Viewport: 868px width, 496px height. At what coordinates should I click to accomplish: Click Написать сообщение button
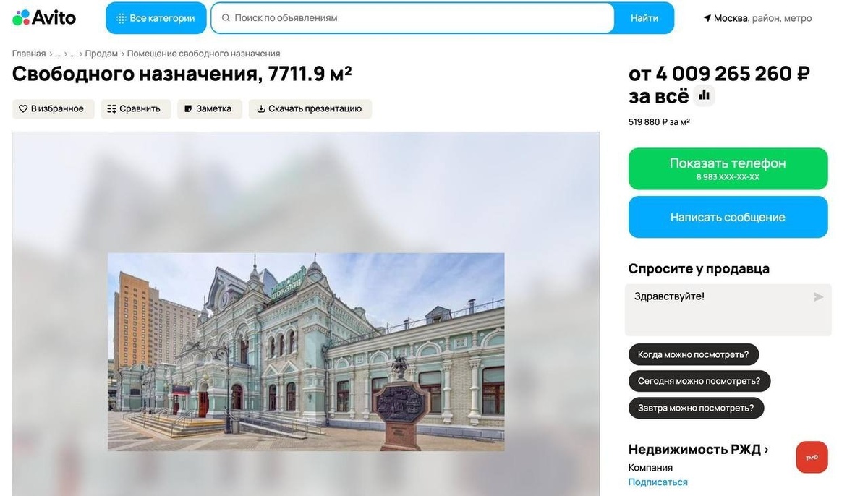click(x=728, y=217)
